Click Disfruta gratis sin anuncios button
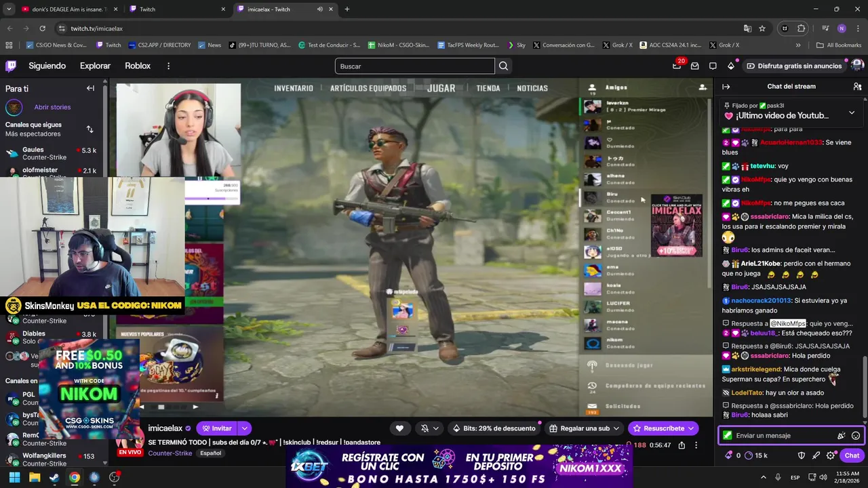 [x=794, y=66]
